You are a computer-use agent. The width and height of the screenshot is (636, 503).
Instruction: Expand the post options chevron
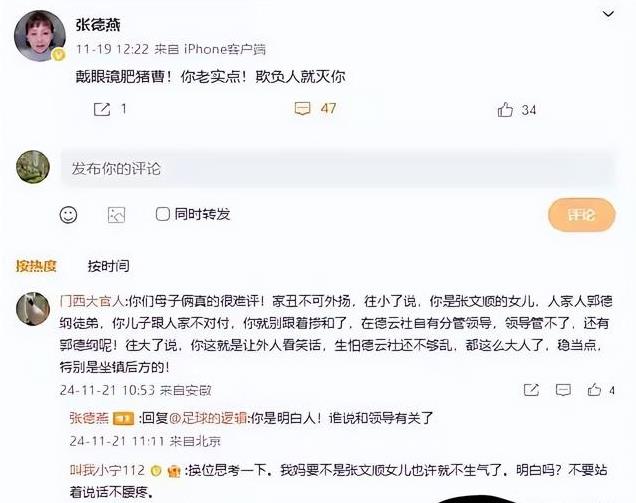tap(608, 14)
